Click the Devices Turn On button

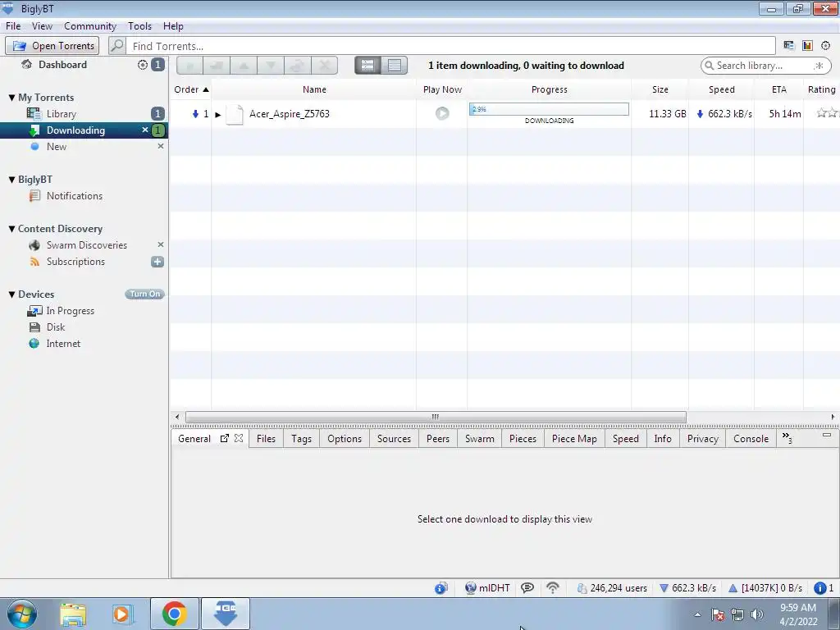(x=144, y=294)
